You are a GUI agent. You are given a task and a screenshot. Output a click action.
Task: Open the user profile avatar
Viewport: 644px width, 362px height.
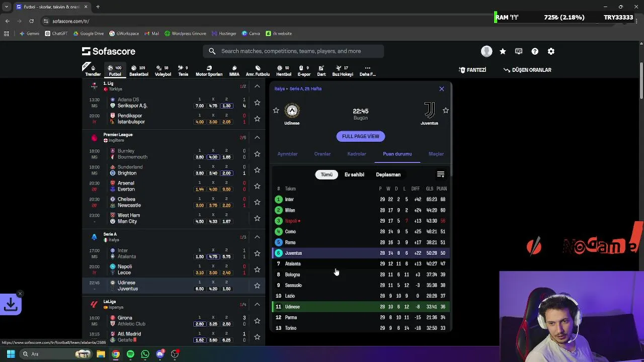tap(487, 51)
